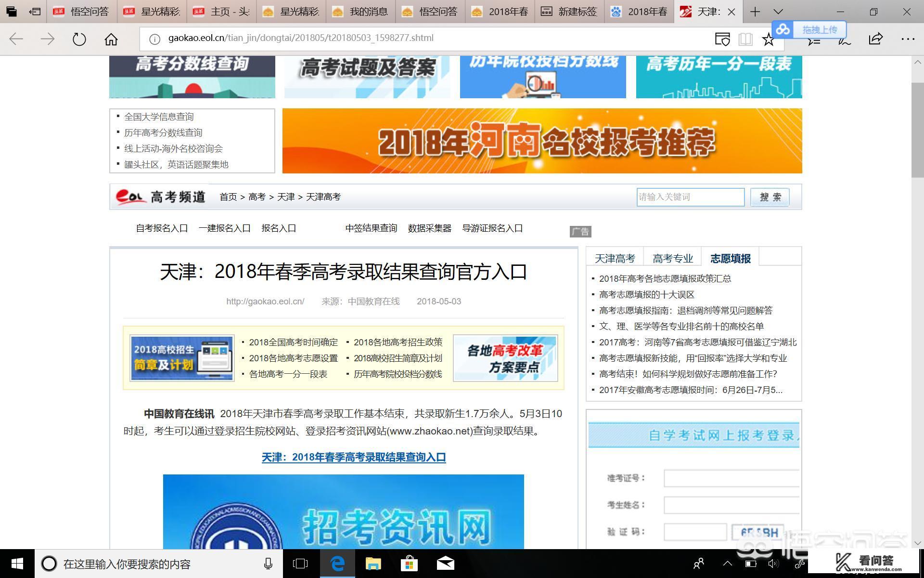Open the volume control in system tray
Screen dimensions: 924x578
coord(773,563)
